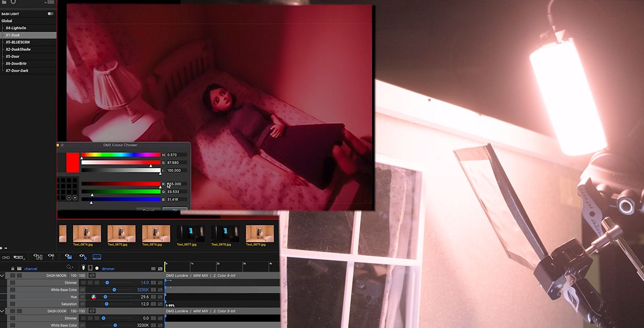
Task: Click the hidden-eye icon on DASH MOON row
Action: [x=92, y=275]
